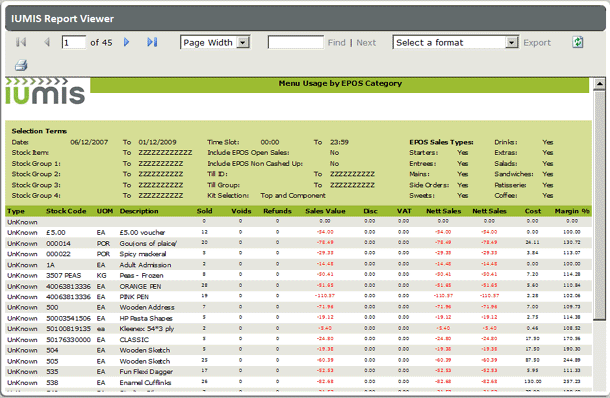Click the Description column header
The image size is (610, 398).
[x=139, y=211]
